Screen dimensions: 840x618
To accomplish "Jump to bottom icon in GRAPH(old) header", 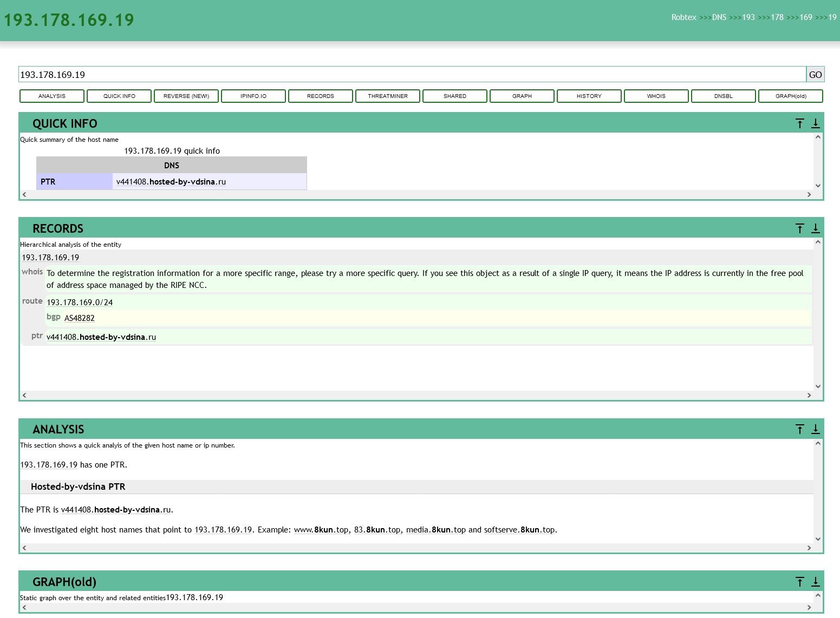I will (x=816, y=582).
